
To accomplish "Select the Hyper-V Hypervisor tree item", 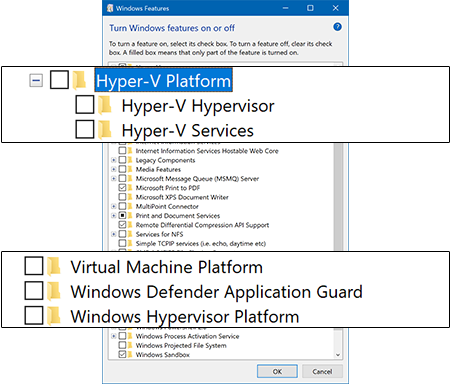I will click(x=198, y=106).
